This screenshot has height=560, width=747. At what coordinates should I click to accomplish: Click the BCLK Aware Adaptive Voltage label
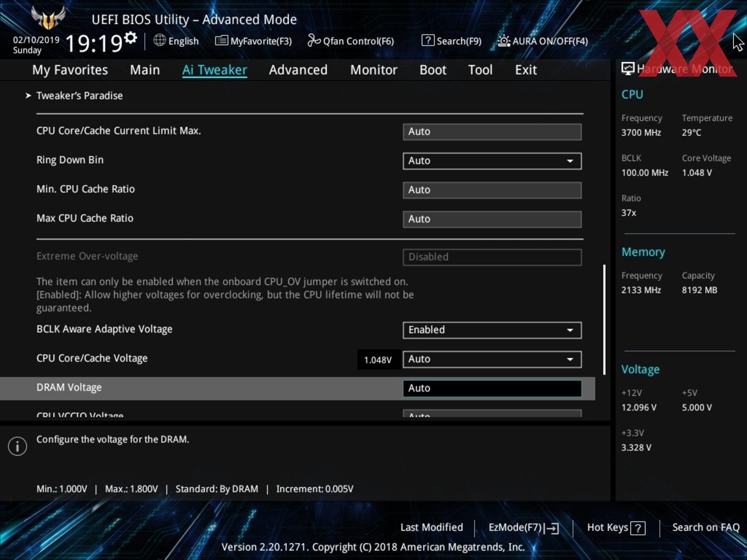[104, 329]
